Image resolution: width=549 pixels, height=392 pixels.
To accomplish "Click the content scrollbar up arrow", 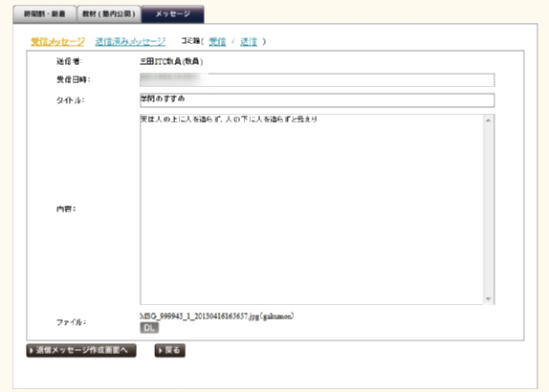I will 489,120.
